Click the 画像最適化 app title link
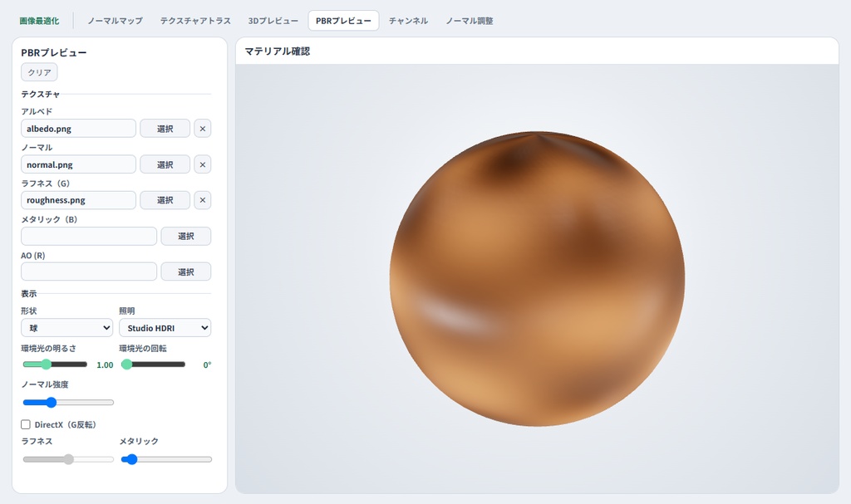 pyautogui.click(x=39, y=21)
